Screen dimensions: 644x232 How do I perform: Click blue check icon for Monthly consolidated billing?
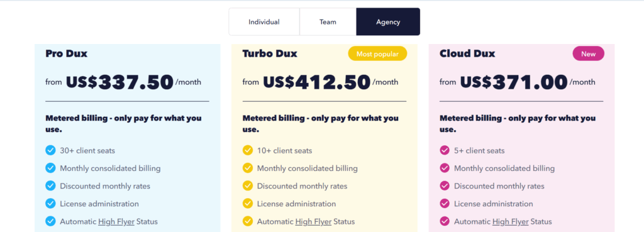point(50,168)
